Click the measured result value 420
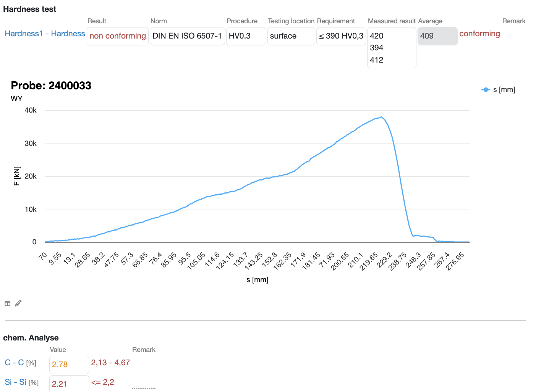The image size is (541, 392). click(x=377, y=36)
